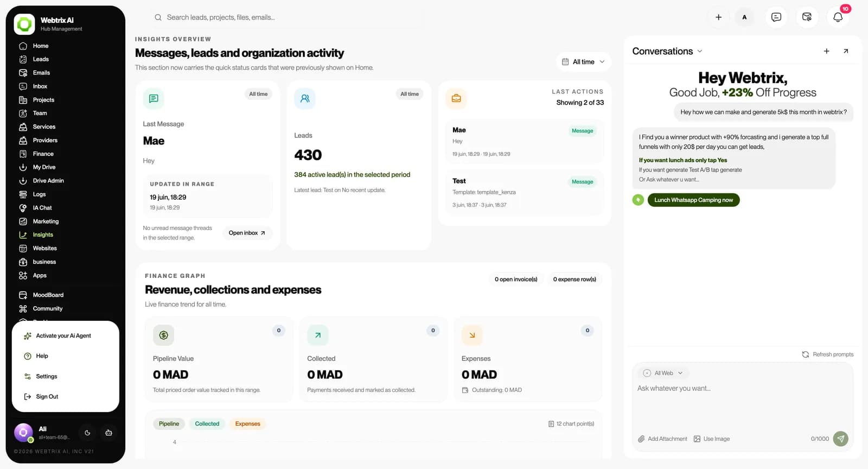Open the bot icon next to Ali
868x469 pixels.
(108, 433)
